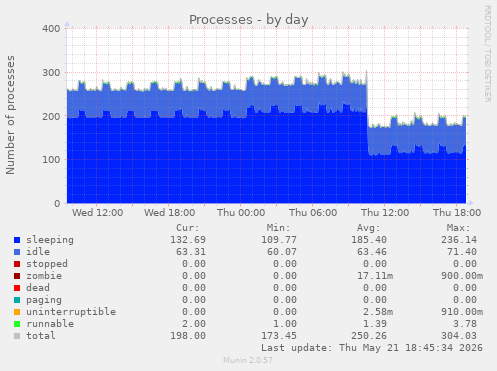Click the 'zombie' legend label

tap(44, 276)
